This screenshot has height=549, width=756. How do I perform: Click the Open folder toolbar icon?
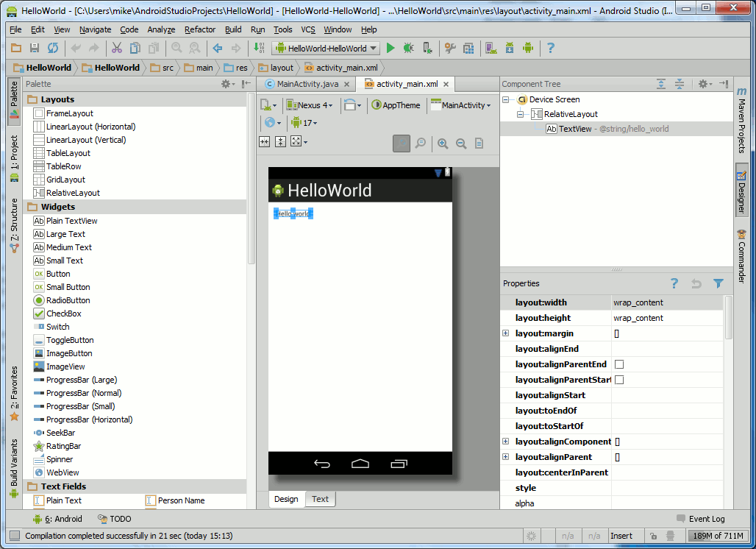(16, 48)
